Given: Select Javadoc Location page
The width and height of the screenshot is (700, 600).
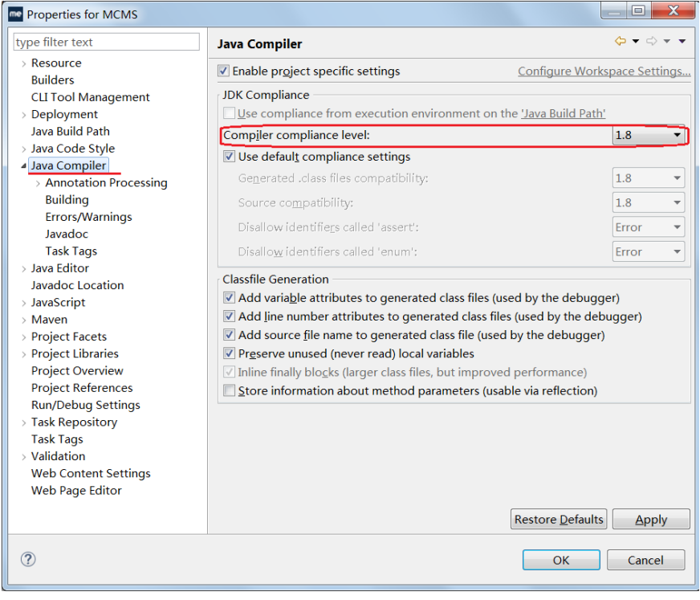Looking at the screenshot, I should tap(77, 285).
